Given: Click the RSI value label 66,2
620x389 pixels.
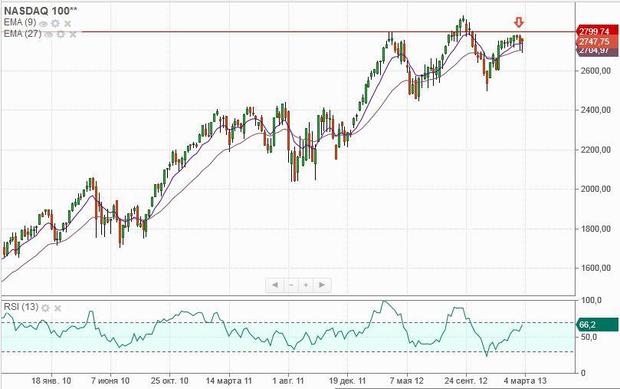Looking at the screenshot, I should (x=597, y=325).
